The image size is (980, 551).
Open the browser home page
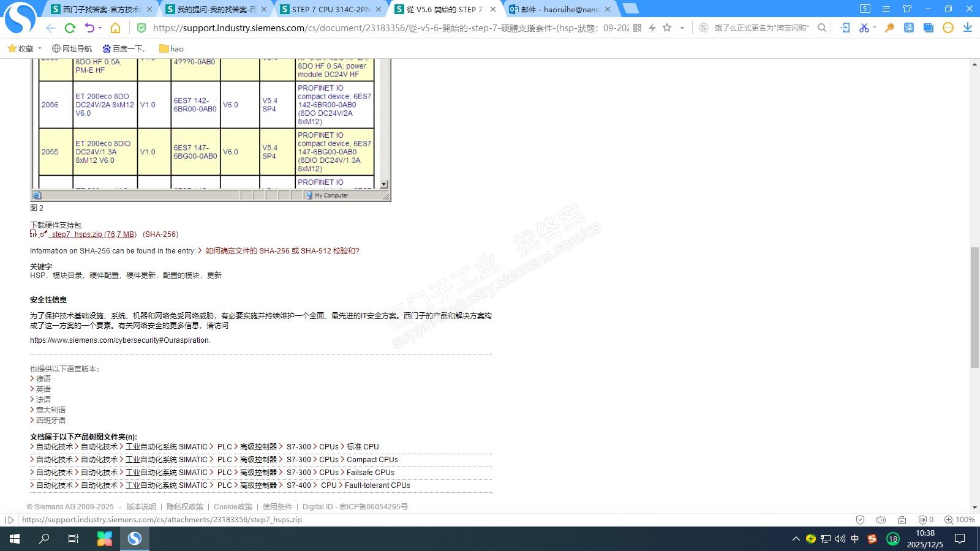(x=115, y=28)
